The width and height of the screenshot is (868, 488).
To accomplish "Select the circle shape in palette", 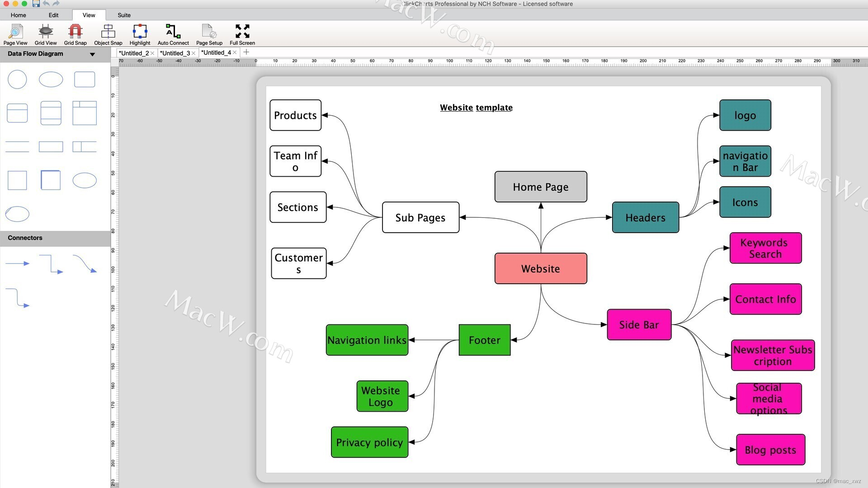I will (x=17, y=80).
